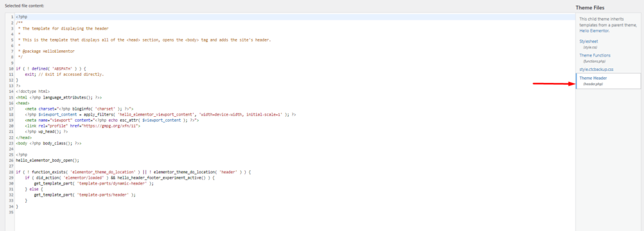Select Theme Header header.php file

tap(608, 81)
